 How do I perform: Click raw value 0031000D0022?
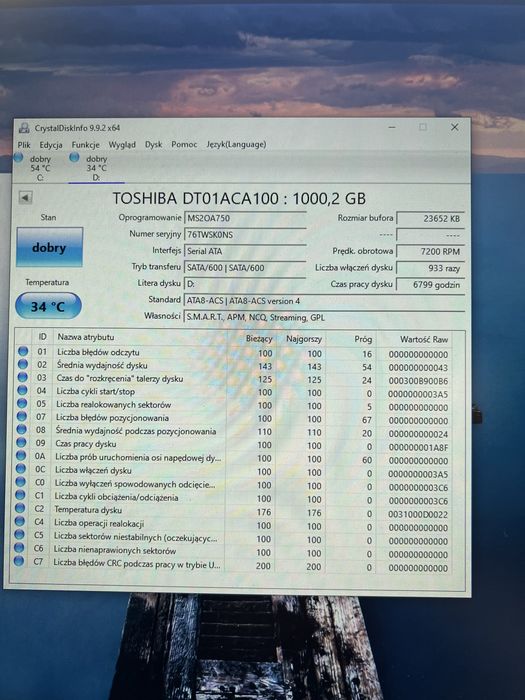[418, 514]
